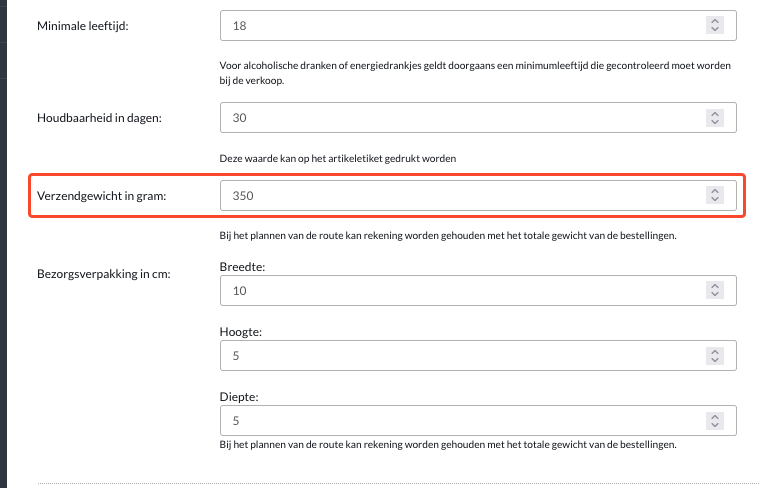Increase Hoogte using the up arrow
Viewport: 760px width, 488px height.
pos(715,351)
